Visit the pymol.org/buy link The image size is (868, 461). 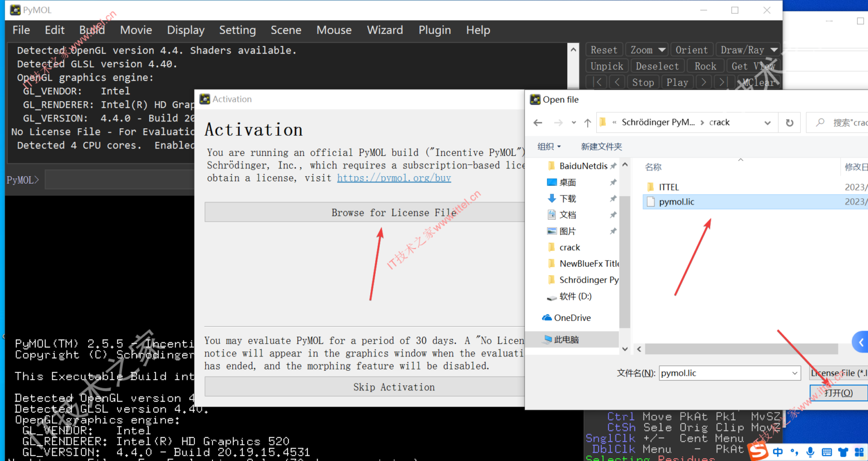click(394, 178)
